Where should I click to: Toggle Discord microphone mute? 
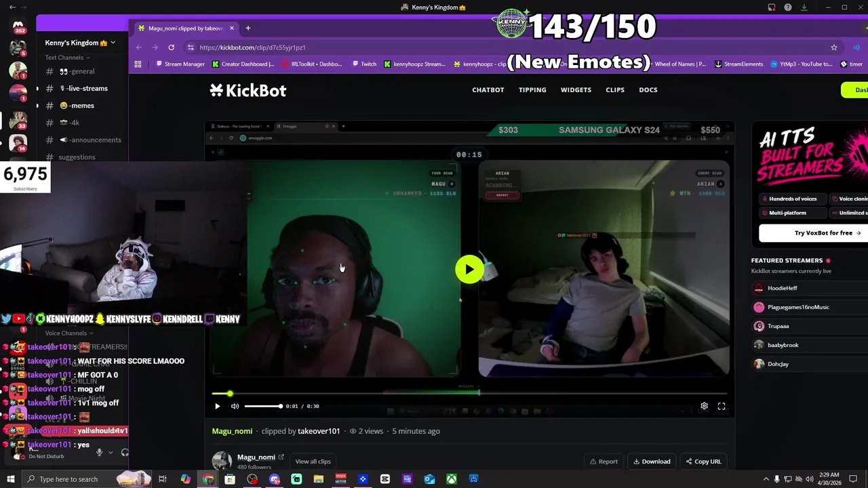pos(100,452)
